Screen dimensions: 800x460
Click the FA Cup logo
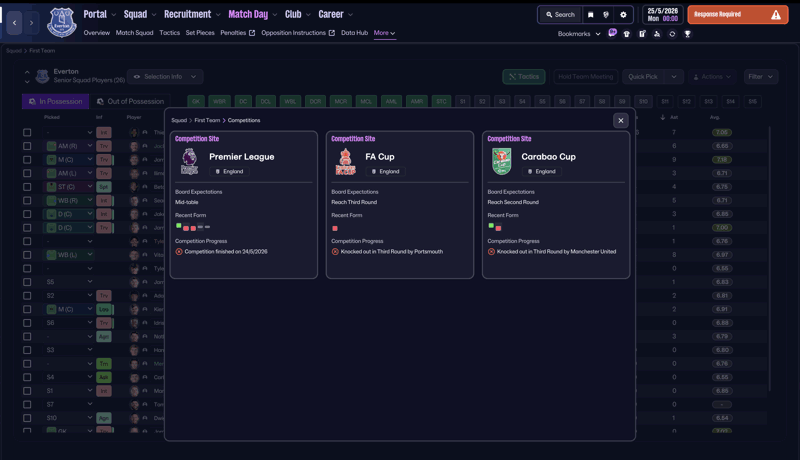pos(345,161)
